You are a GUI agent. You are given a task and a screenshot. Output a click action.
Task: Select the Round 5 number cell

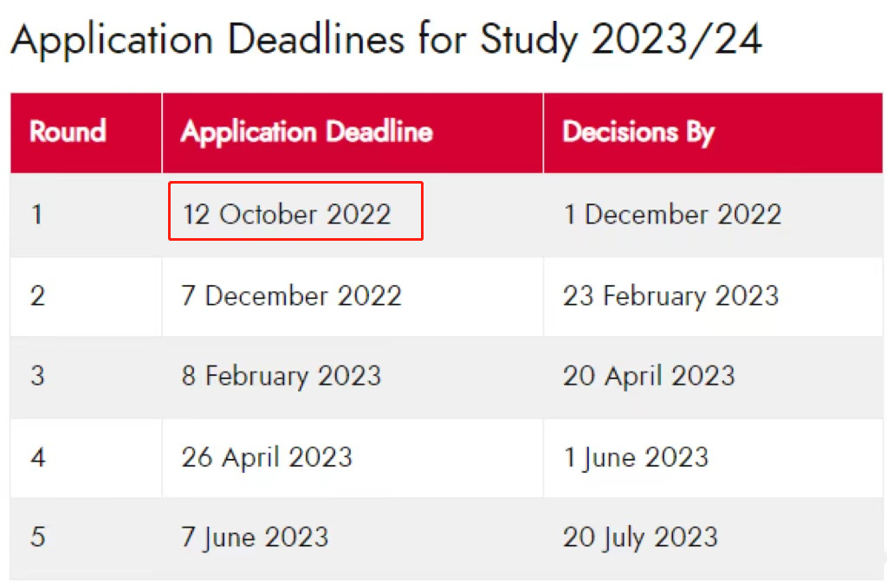click(37, 536)
